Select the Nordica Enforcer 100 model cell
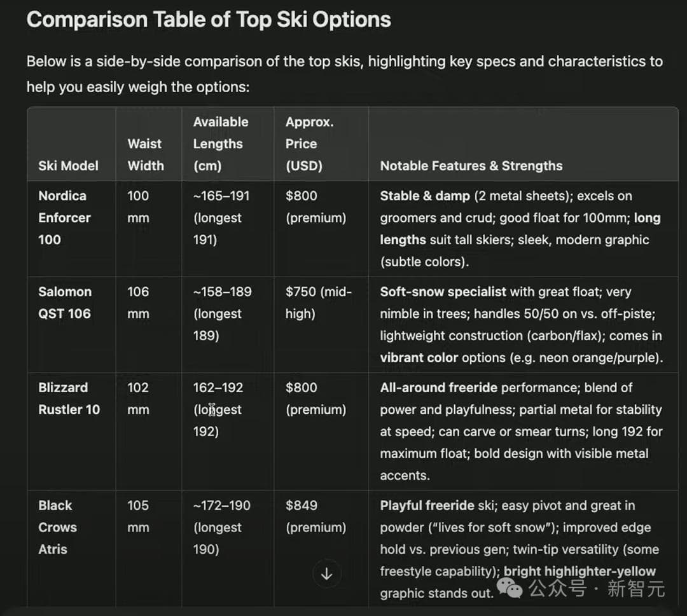 point(64,217)
